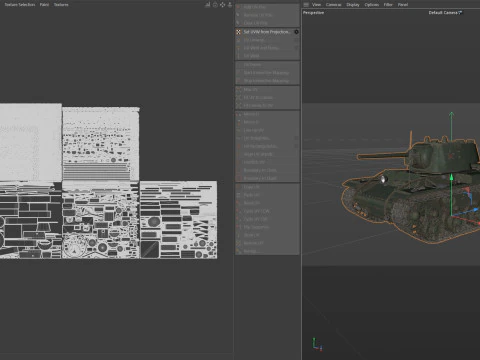Screen dimensions: 480x360
Task: Click the UV Straighten command
Action: click(267, 138)
